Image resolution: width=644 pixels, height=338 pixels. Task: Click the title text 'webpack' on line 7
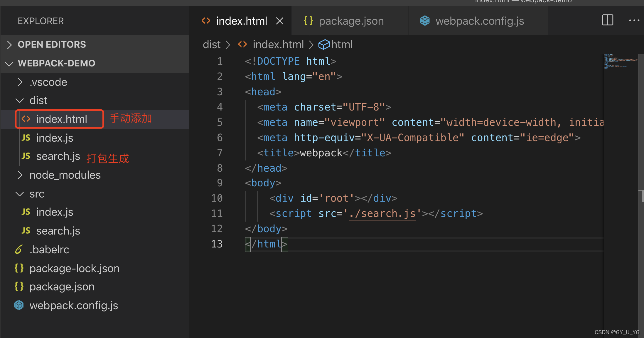321,153
